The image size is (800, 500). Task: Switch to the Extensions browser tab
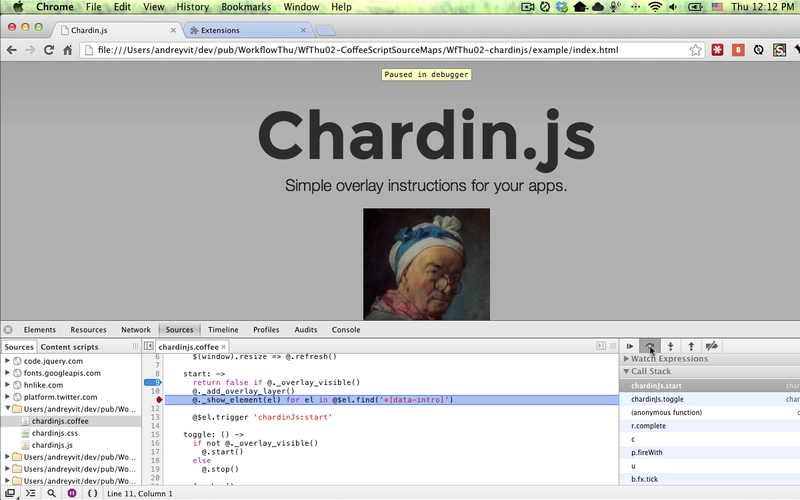coord(245,30)
